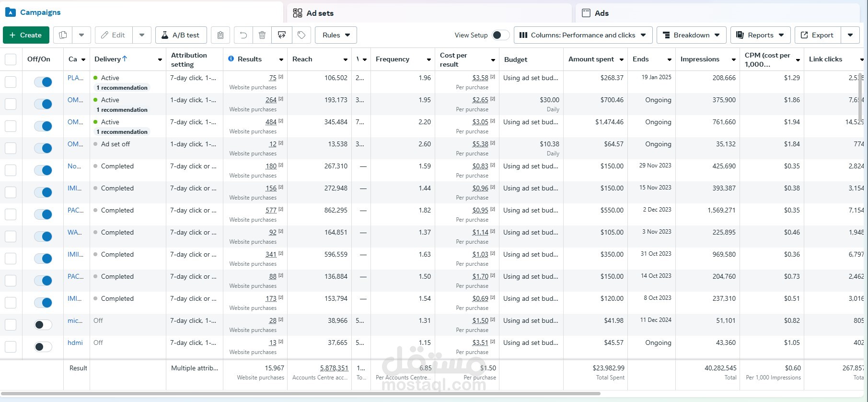
Task: Open the Rules dropdown menu
Action: tap(336, 35)
